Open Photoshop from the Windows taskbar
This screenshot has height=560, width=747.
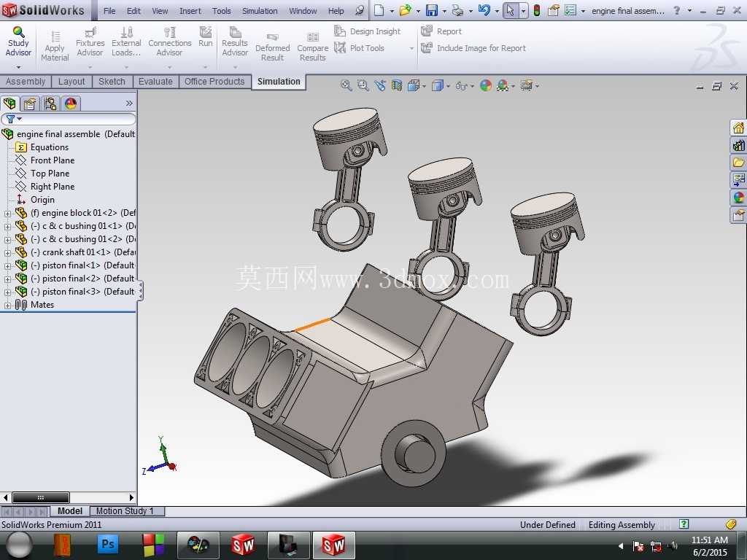pos(108,545)
